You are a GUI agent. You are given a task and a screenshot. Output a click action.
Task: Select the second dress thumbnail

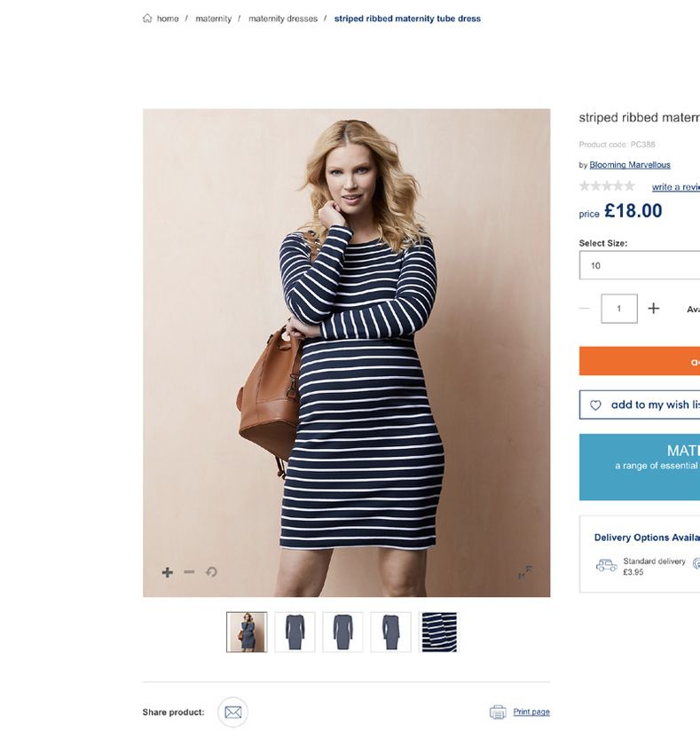342,632
